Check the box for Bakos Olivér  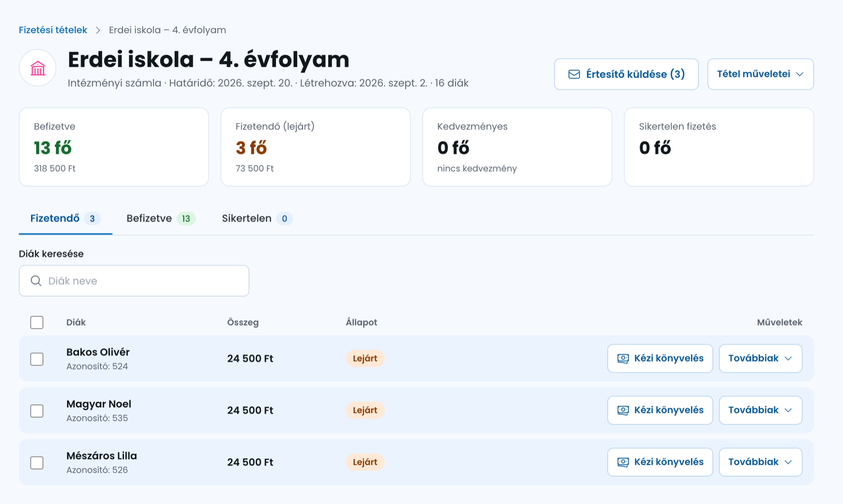37,359
